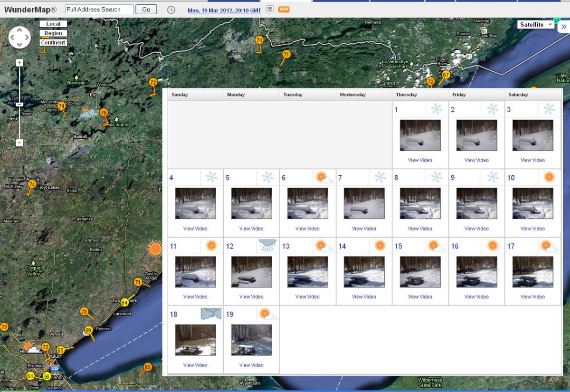The height and width of the screenshot is (392, 570).
Task: Click the clock time icon in top bar
Action: [171, 10]
